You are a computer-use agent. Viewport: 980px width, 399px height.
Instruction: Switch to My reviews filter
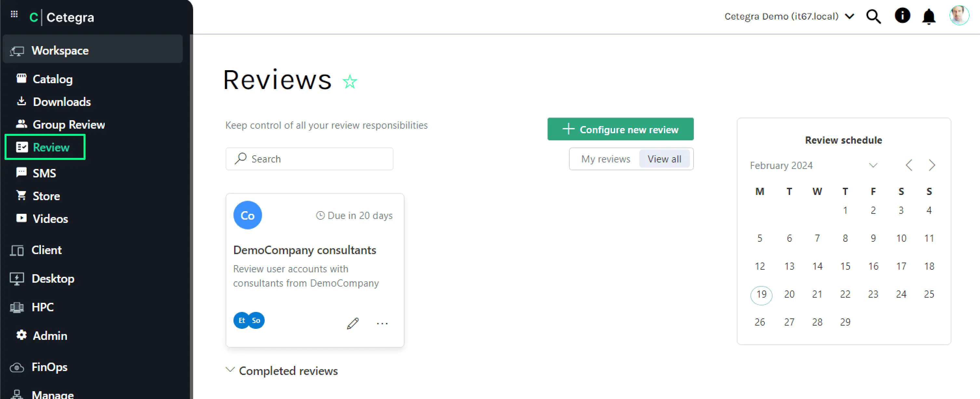point(606,159)
